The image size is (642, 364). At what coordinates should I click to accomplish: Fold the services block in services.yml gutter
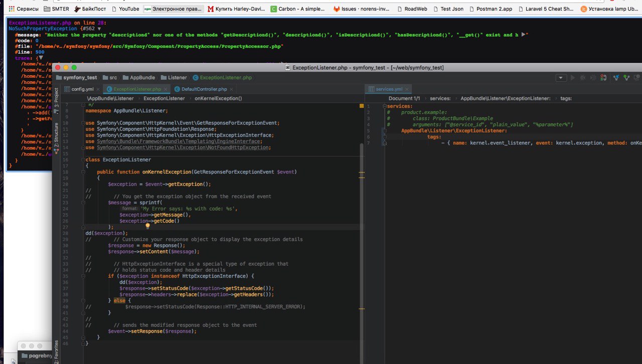[x=384, y=106]
